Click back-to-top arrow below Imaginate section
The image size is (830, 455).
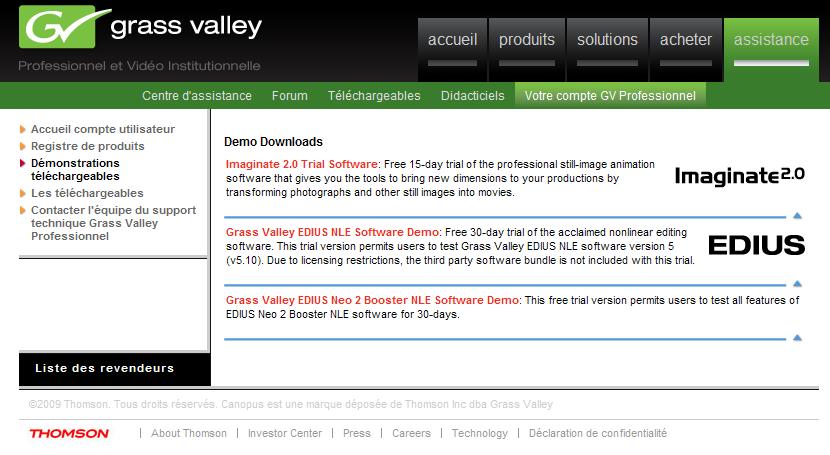point(797,215)
